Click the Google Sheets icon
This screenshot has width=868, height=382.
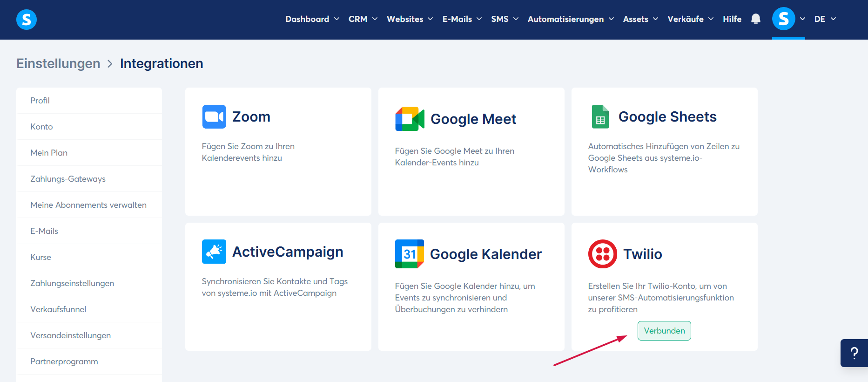pyautogui.click(x=600, y=116)
